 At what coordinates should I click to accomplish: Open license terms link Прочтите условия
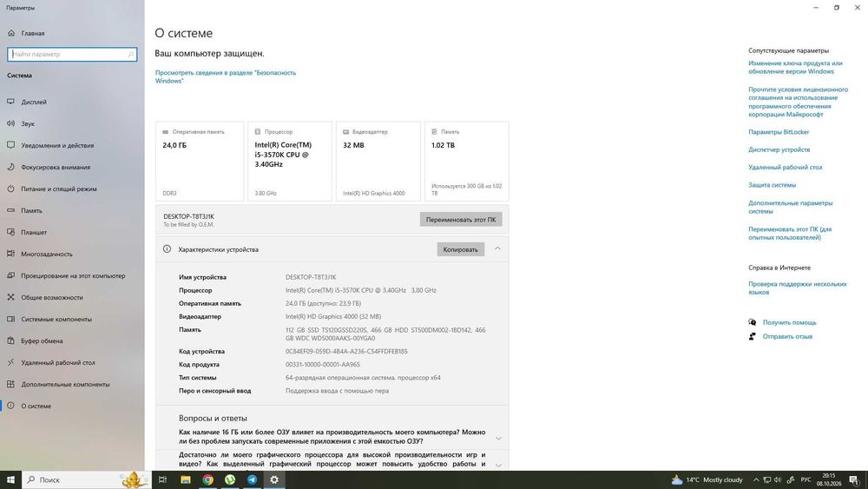coord(798,102)
